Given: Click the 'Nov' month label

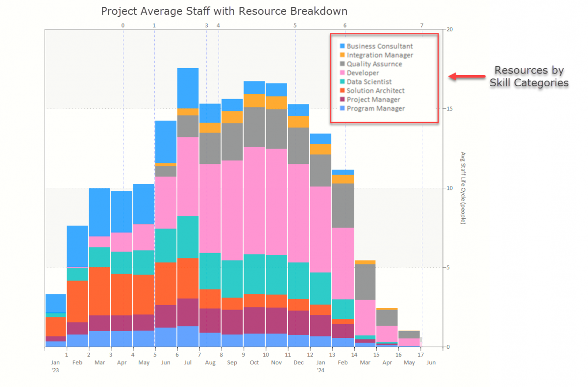Looking at the screenshot, I should coord(277,362).
